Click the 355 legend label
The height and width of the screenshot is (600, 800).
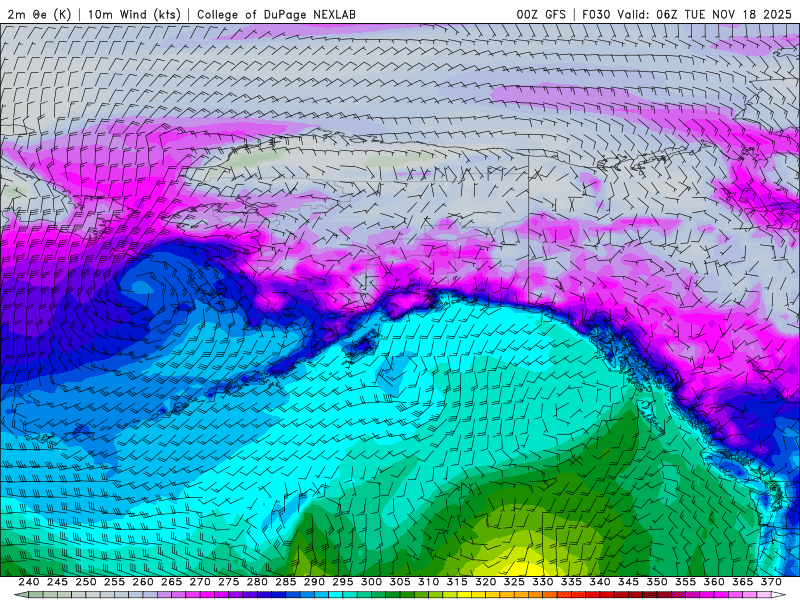click(686, 582)
